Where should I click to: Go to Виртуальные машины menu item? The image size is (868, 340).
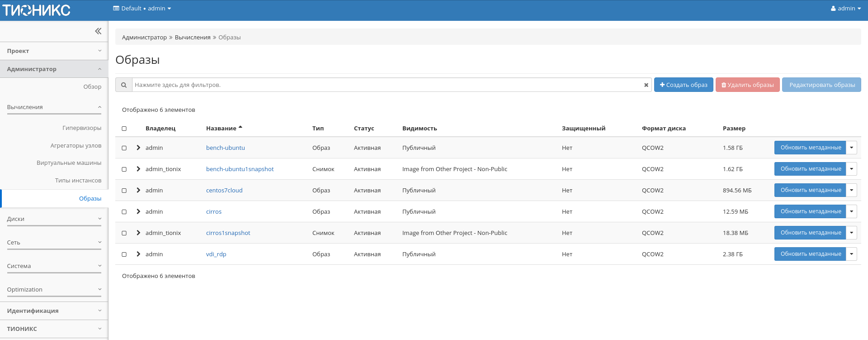click(x=69, y=163)
